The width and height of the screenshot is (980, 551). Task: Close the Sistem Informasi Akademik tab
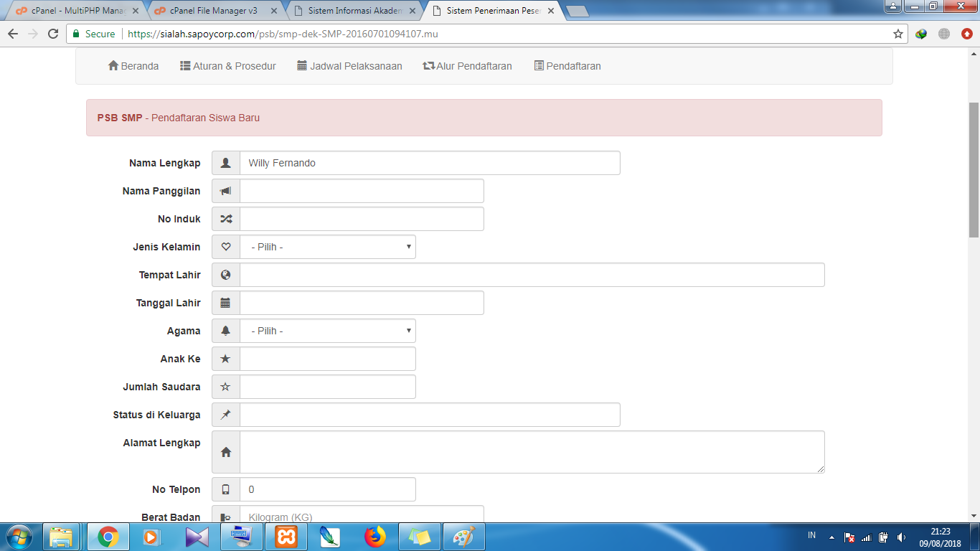[413, 11]
